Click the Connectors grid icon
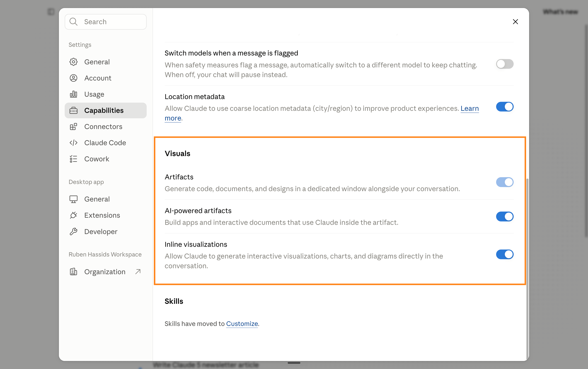This screenshot has height=369, width=588. [73, 127]
